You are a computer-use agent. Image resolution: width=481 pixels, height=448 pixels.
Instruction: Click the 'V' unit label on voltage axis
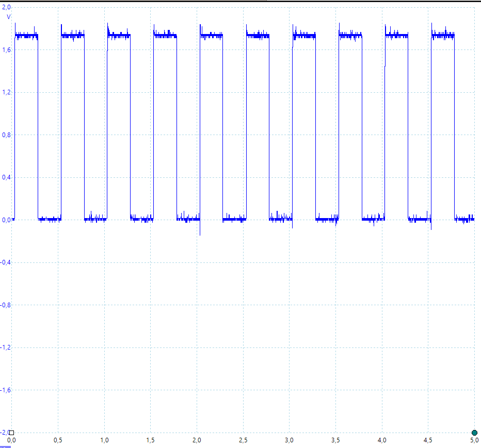click(x=8, y=17)
